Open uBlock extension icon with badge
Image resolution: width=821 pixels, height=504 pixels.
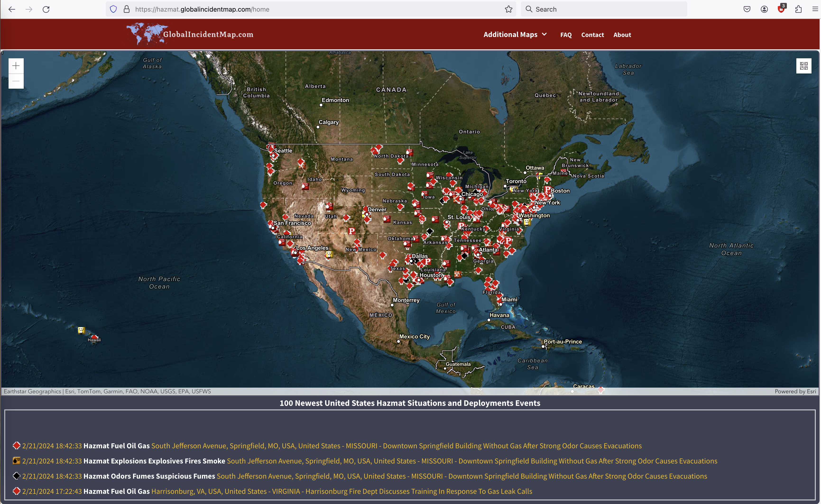point(781,9)
